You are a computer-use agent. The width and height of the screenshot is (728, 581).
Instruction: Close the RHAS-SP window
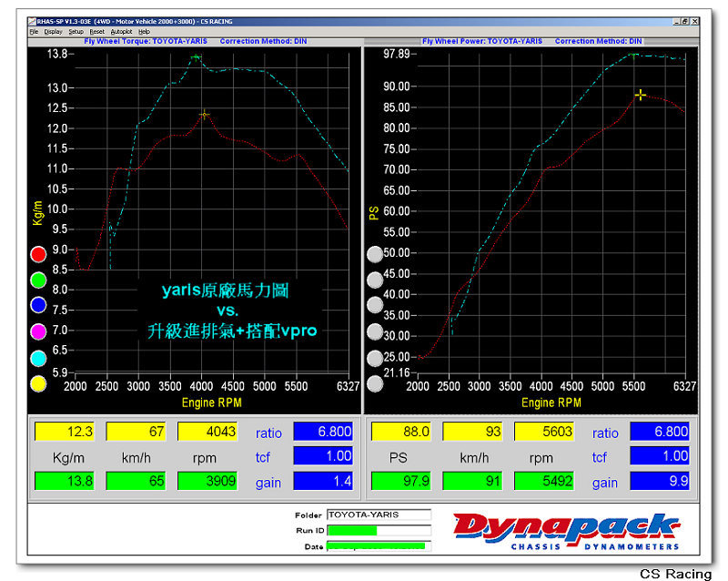(694, 21)
